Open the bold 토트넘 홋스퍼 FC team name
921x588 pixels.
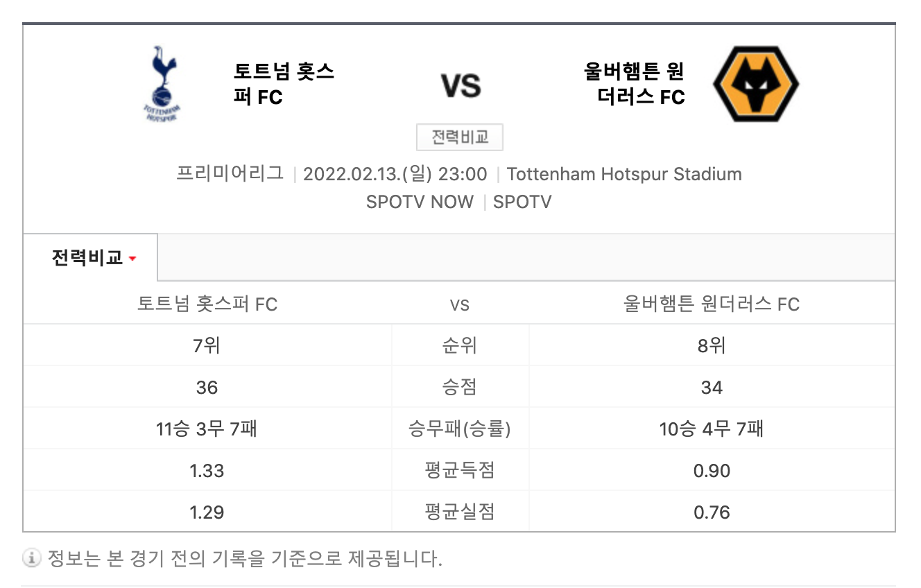(x=284, y=84)
